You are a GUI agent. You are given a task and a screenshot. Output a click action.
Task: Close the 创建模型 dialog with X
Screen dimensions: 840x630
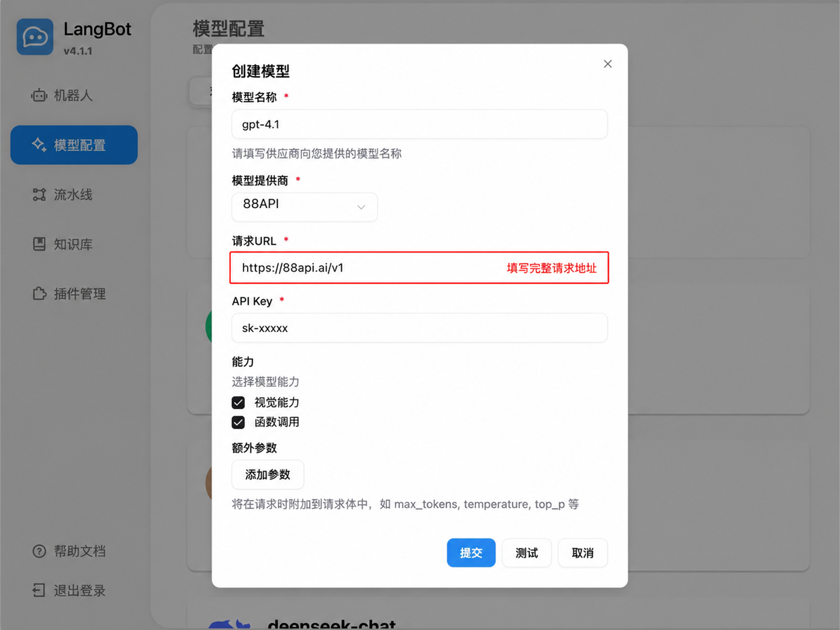(607, 64)
